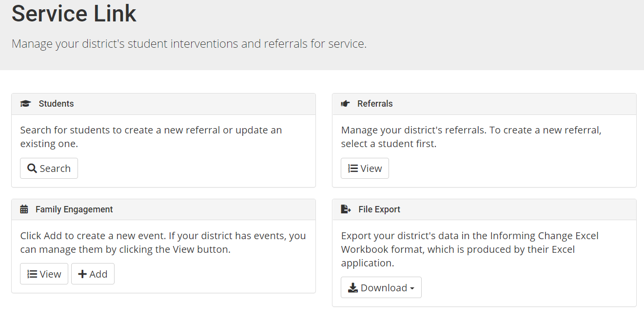Click the File Export panel heading text

(379, 209)
